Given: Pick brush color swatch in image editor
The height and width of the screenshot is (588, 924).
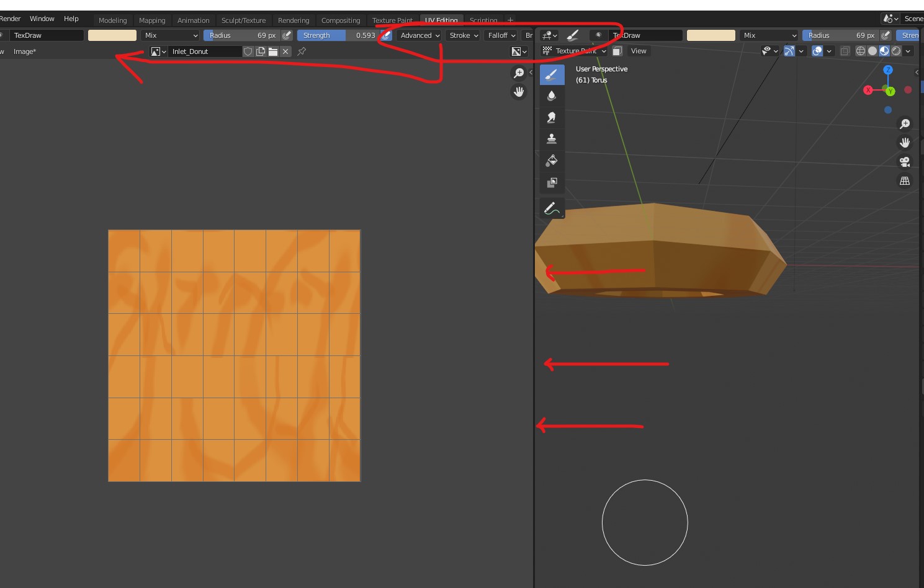Looking at the screenshot, I should tap(112, 35).
